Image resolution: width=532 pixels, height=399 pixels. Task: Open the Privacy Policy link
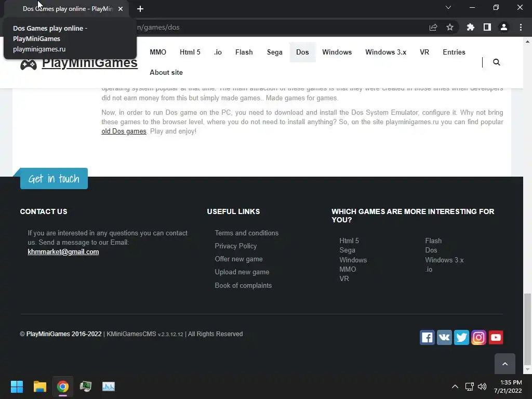236,246
